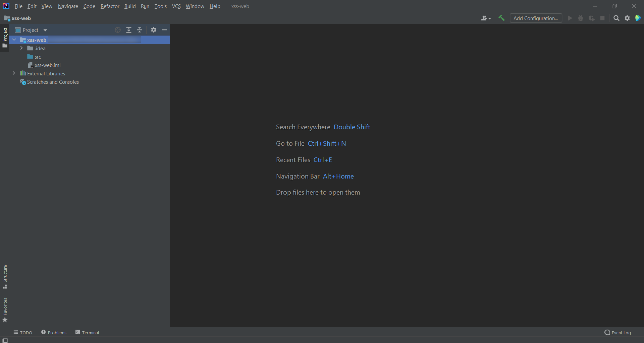Open IDE settings gear in the toolbar
This screenshot has height=343, width=644.
[x=627, y=18]
